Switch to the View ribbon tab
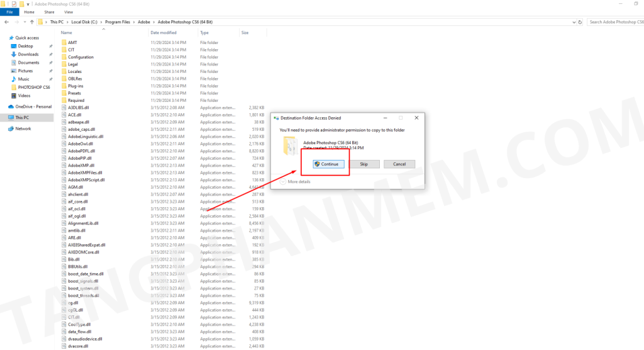644x350 pixels. pyautogui.click(x=68, y=12)
